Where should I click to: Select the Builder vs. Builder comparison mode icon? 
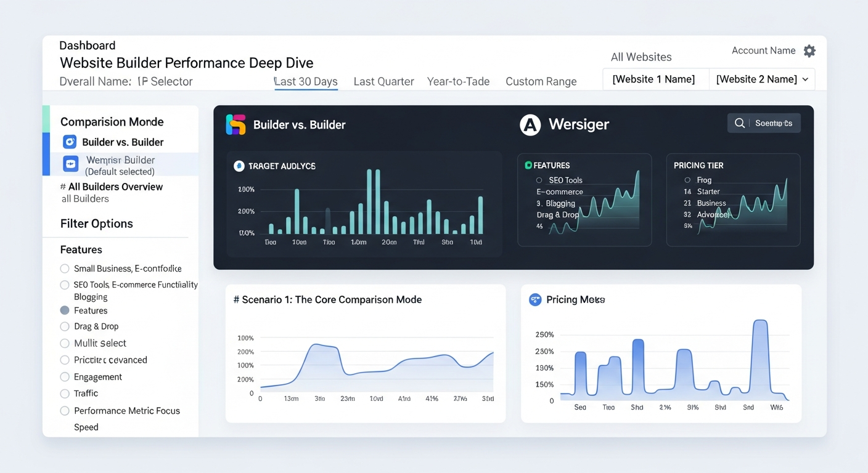click(69, 142)
